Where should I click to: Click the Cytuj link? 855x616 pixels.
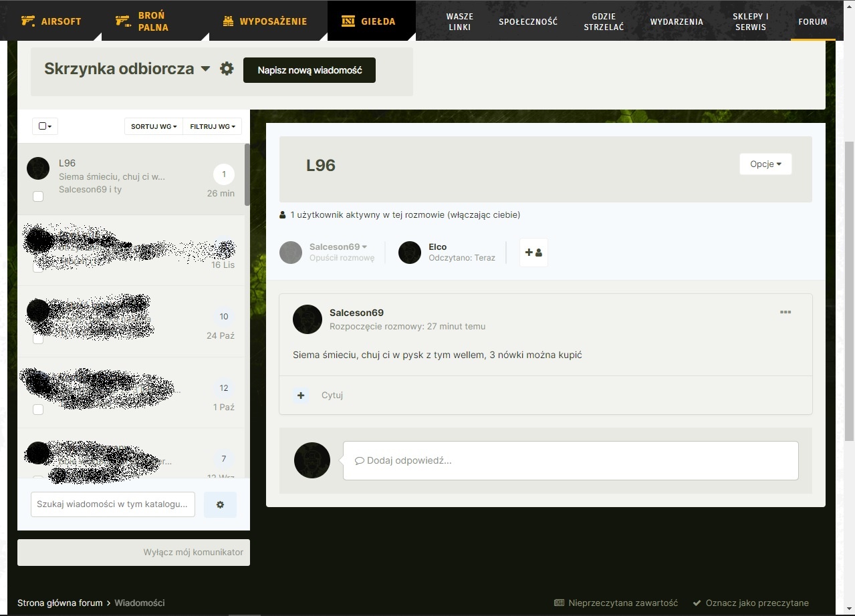coord(332,396)
